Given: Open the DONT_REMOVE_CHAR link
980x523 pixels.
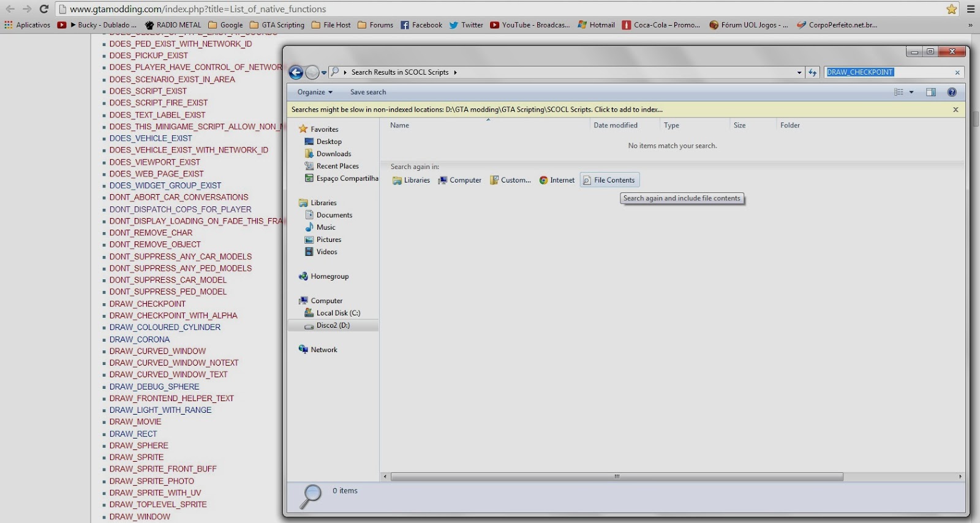Looking at the screenshot, I should (151, 233).
